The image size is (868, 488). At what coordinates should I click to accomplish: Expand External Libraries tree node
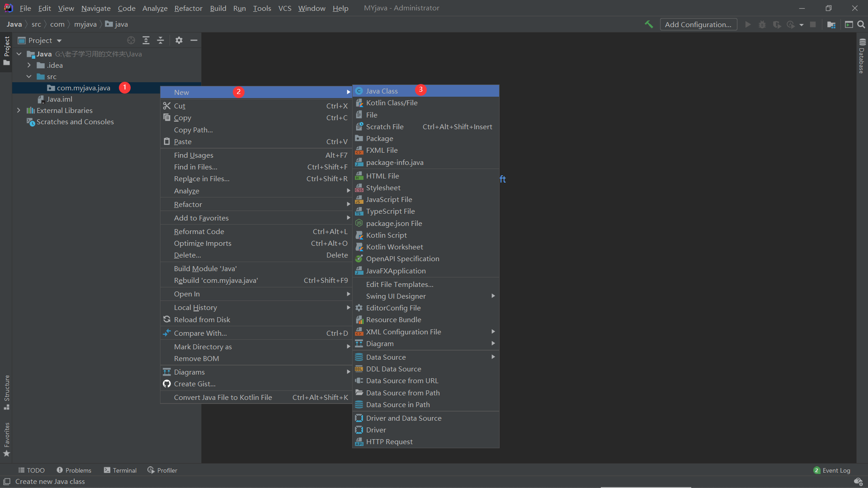[x=19, y=110]
